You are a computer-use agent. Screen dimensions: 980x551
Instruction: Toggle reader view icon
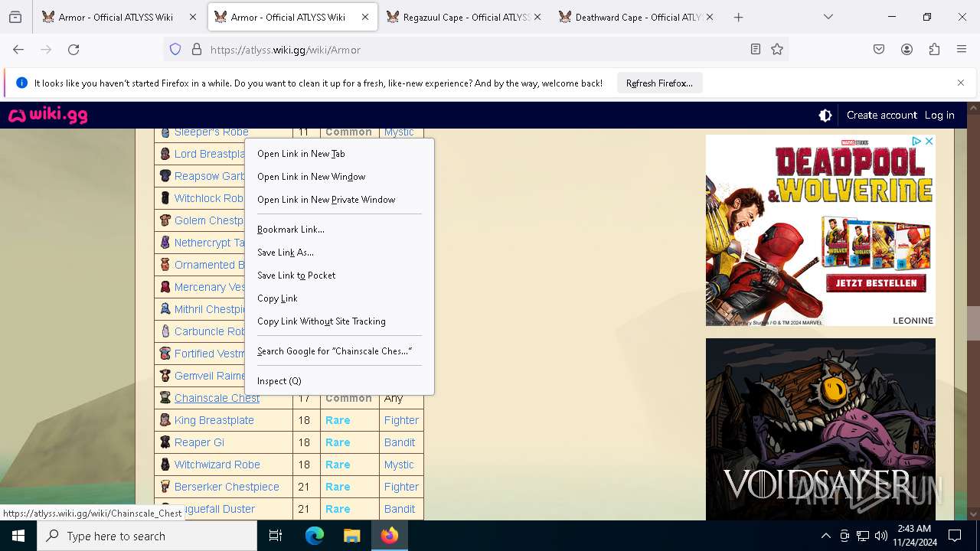point(756,49)
